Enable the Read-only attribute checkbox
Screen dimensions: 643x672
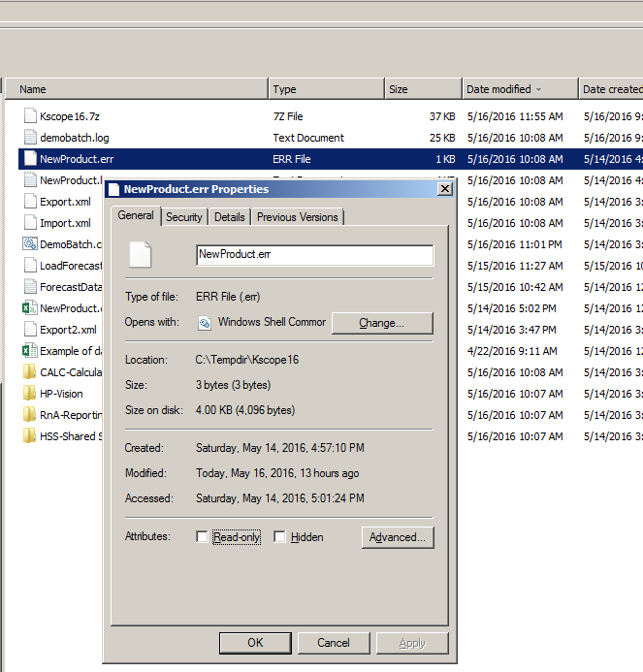(202, 536)
